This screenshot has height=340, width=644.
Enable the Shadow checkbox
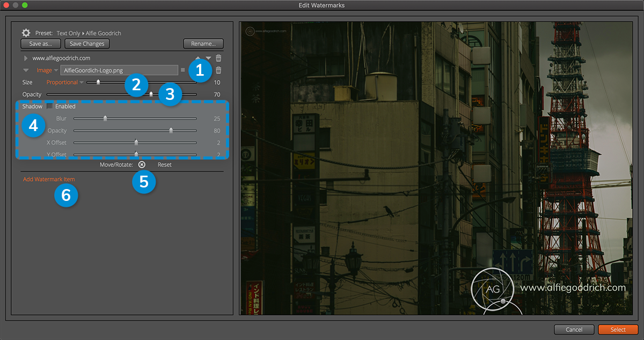pyautogui.click(x=50, y=106)
